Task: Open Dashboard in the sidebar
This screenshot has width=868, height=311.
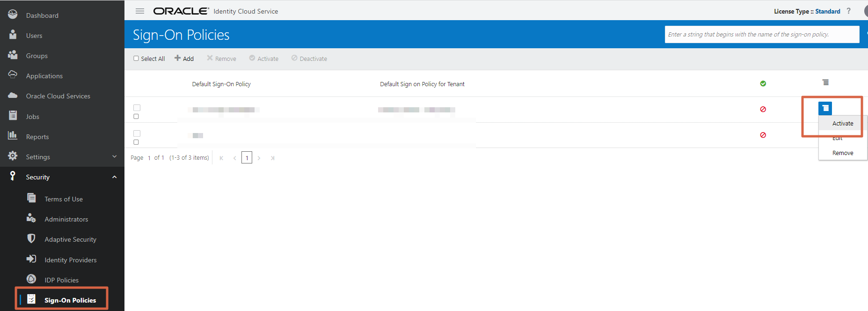Action: pos(42,15)
